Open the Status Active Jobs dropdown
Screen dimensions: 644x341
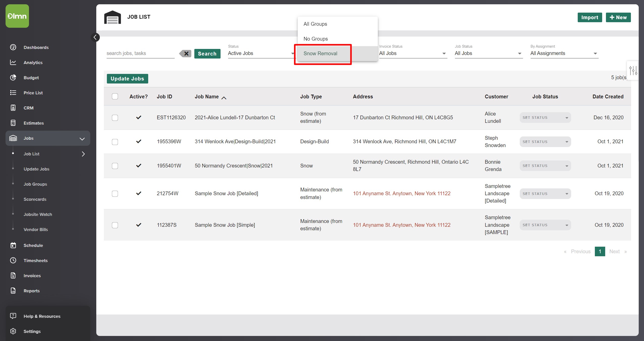click(x=261, y=53)
